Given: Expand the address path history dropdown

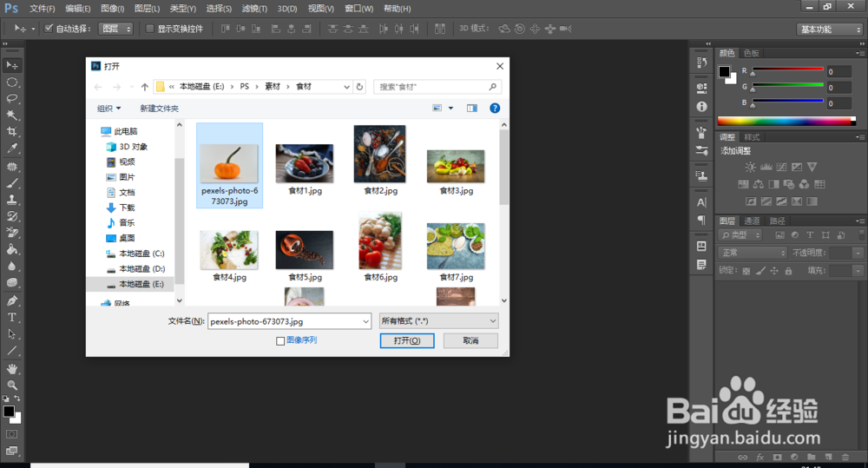Looking at the screenshot, I should [346, 87].
